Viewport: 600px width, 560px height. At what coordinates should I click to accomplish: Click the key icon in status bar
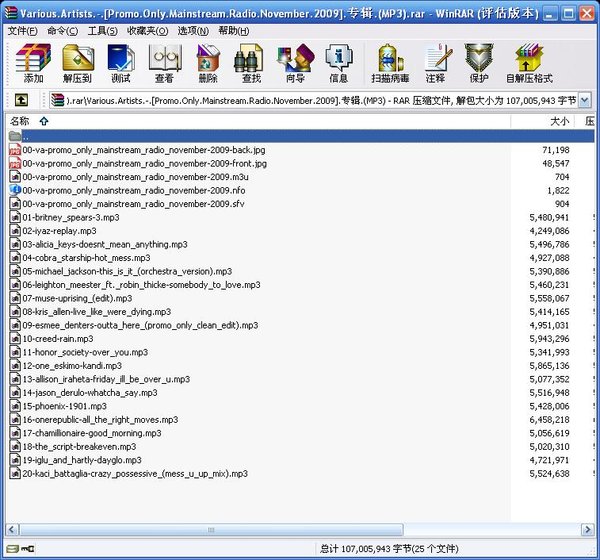[x=28, y=549]
